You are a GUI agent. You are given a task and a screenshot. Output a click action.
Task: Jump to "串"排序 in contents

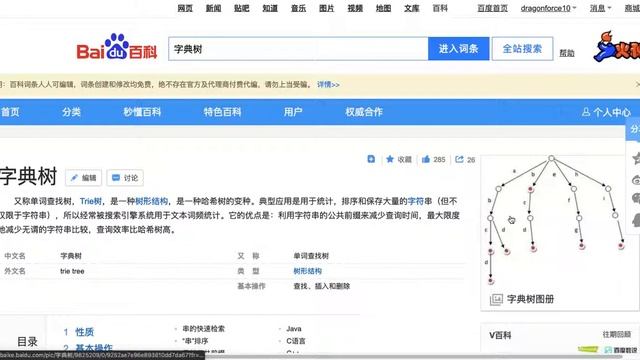(x=195, y=341)
